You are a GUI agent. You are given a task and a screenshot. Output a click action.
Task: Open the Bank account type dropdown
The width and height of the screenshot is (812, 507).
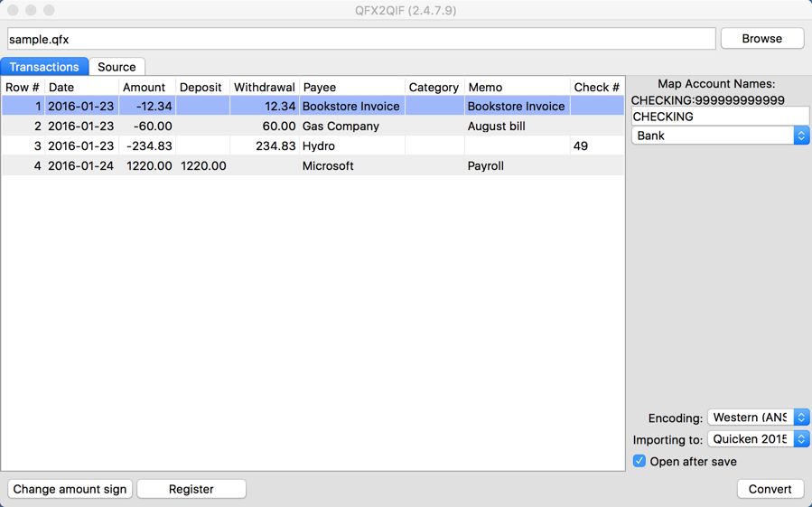click(720, 136)
